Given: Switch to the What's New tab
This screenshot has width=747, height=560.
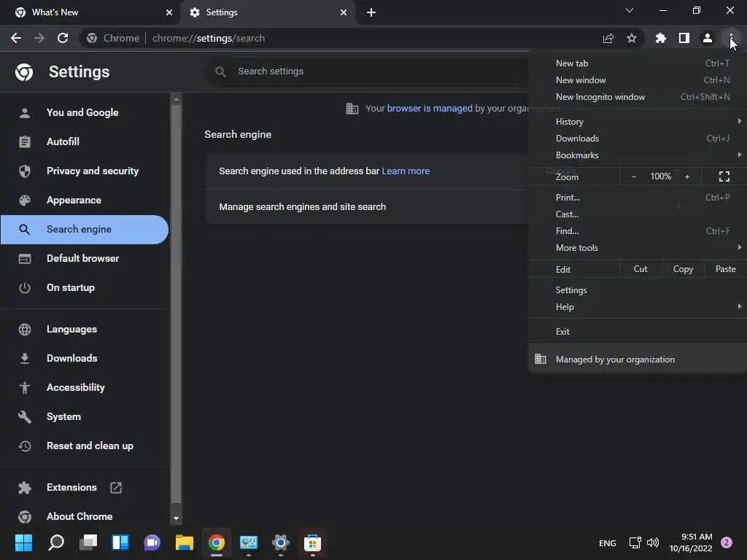Looking at the screenshot, I should [x=90, y=12].
